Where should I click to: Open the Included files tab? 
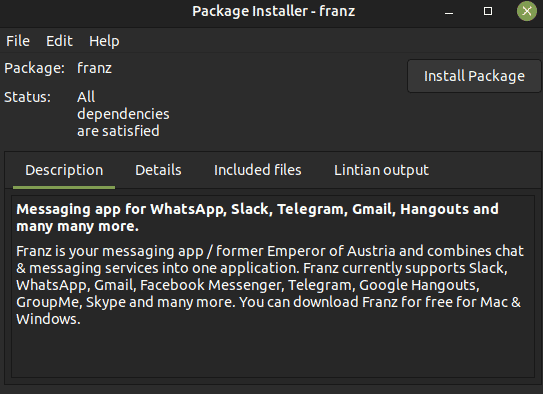coord(258,170)
